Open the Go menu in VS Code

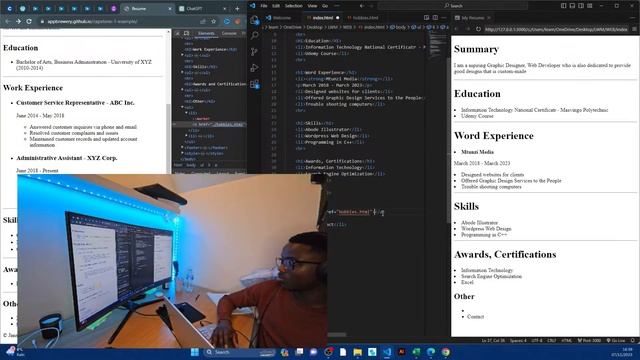[325, 6]
